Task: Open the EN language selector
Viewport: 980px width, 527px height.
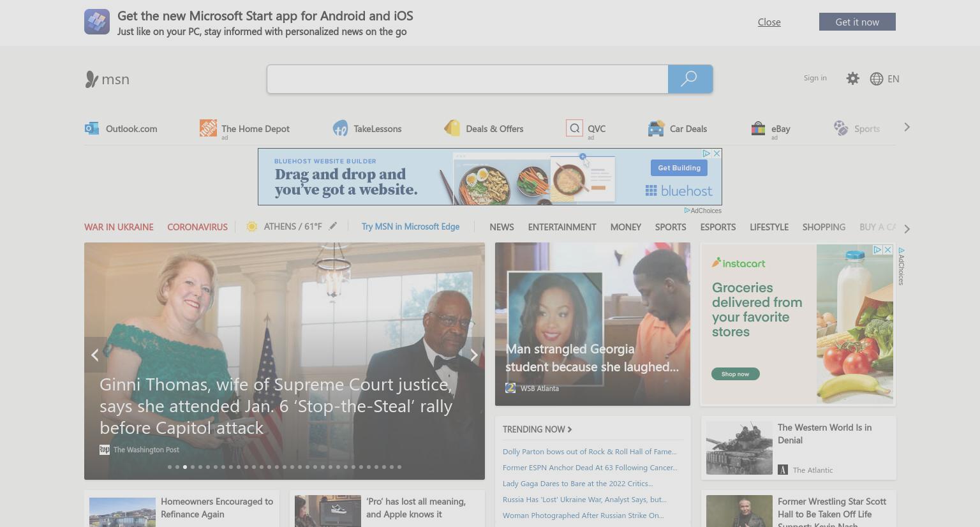Action: [x=893, y=79]
